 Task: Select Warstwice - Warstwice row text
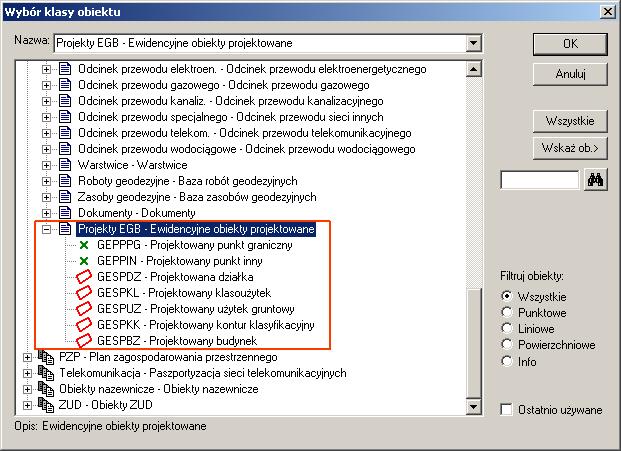(133, 165)
